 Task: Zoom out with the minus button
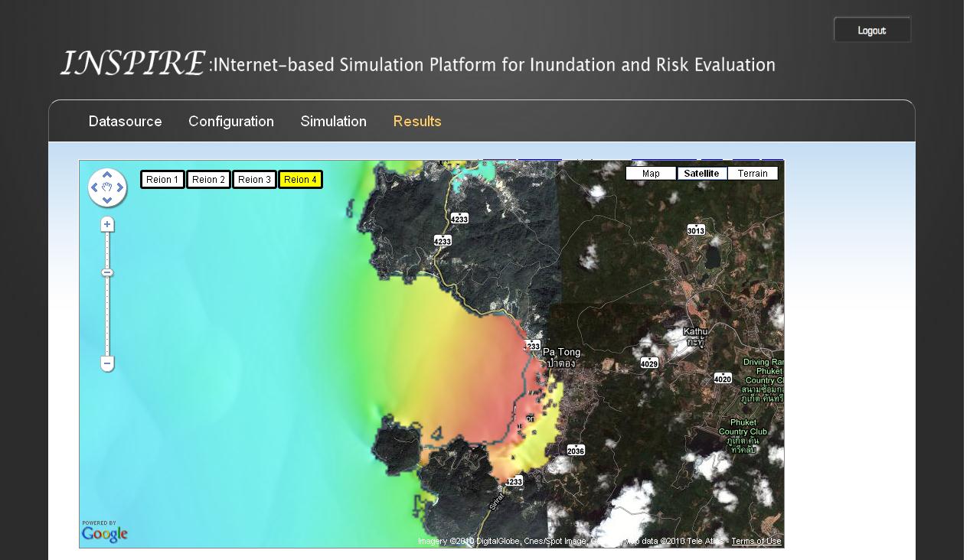pos(107,363)
